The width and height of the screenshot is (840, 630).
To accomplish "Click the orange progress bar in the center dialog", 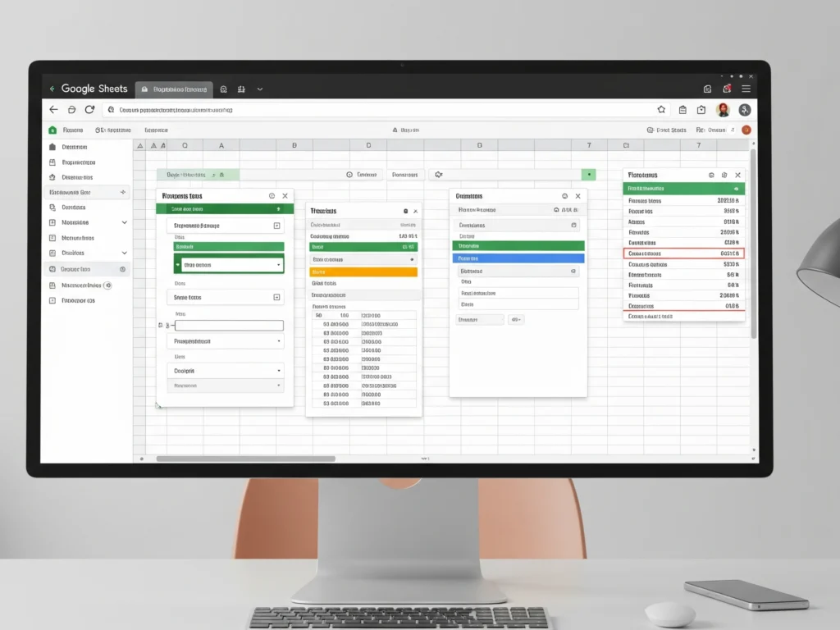I will 364,272.
